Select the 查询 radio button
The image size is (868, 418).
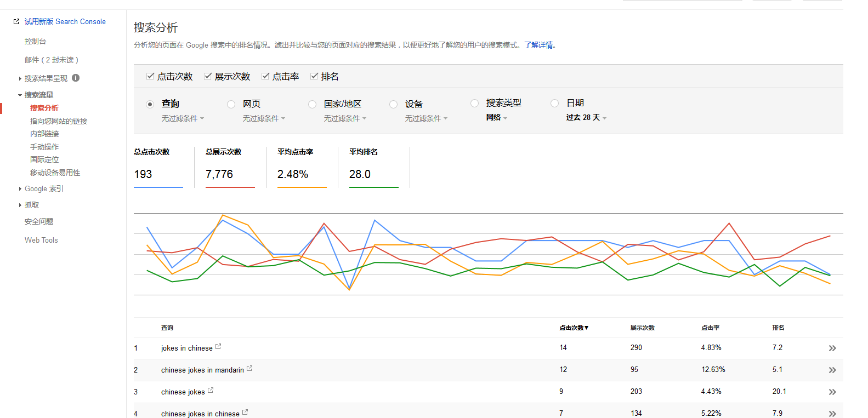tap(150, 104)
